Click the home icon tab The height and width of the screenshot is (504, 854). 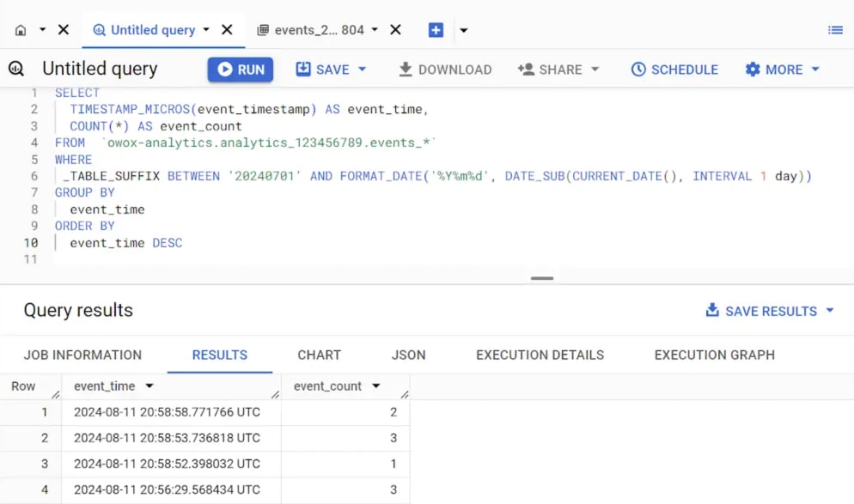pos(21,30)
